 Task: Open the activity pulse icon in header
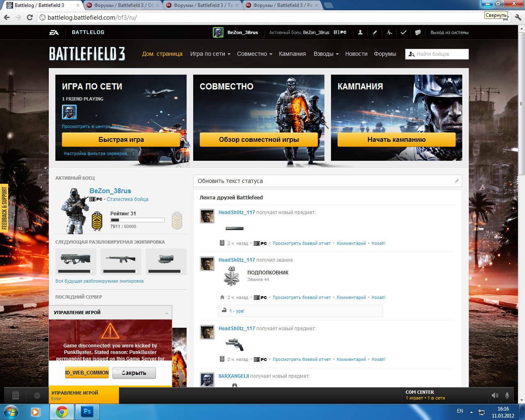tap(389, 32)
